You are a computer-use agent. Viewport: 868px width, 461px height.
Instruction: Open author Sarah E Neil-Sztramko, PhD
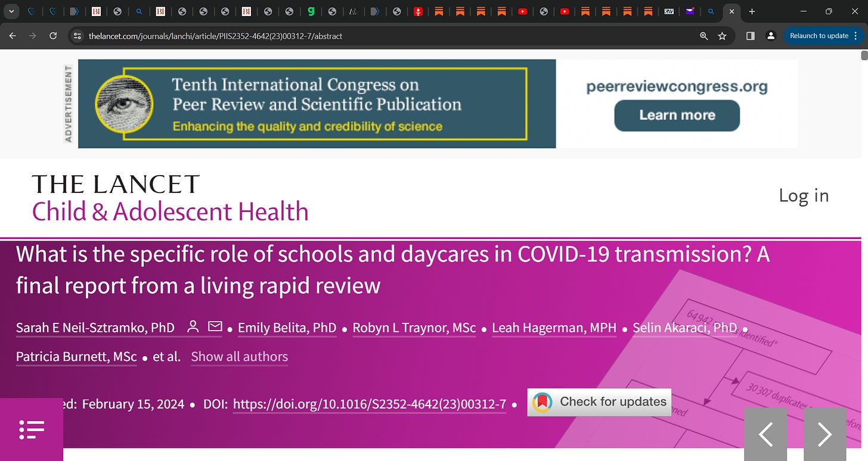pos(95,328)
